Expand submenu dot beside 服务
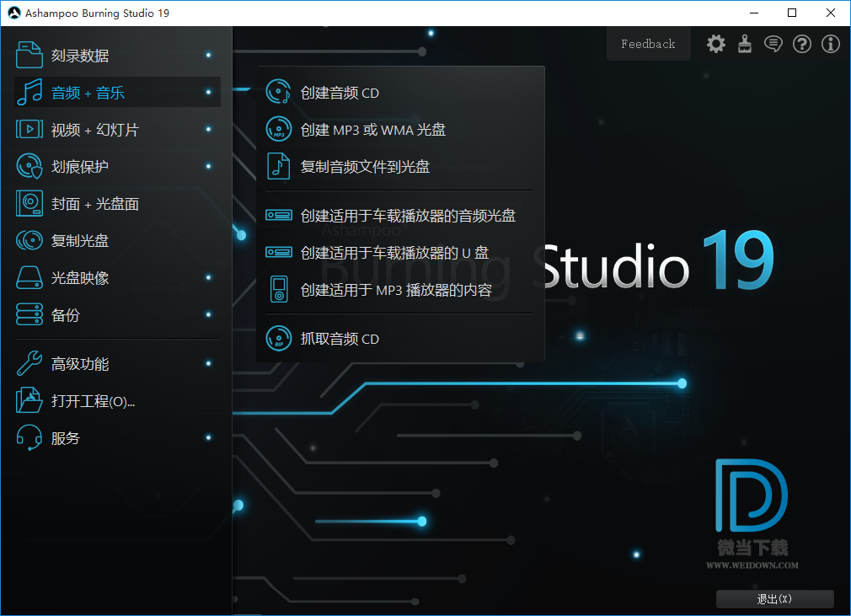Image resolution: width=851 pixels, height=616 pixels. (x=208, y=437)
